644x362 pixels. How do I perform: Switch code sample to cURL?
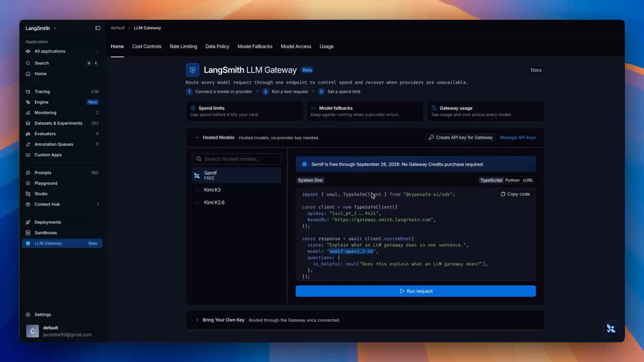528,180
